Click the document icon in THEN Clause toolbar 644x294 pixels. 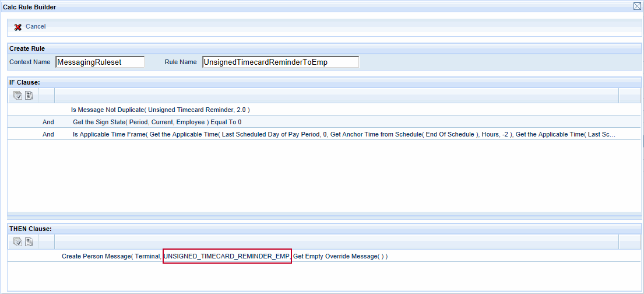coord(29,242)
